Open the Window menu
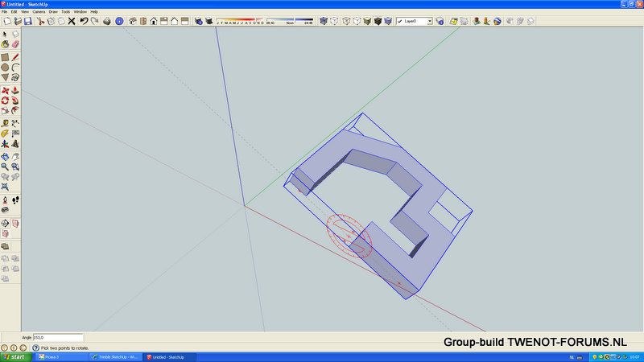This screenshot has height=362, width=644. [x=80, y=12]
